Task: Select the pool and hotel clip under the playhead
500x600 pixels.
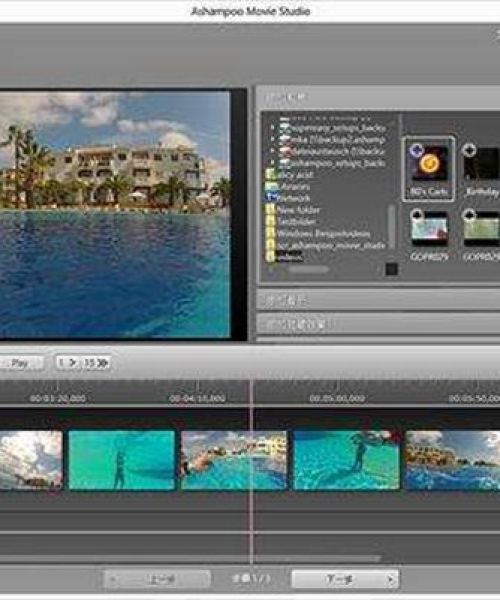Action: click(234, 460)
